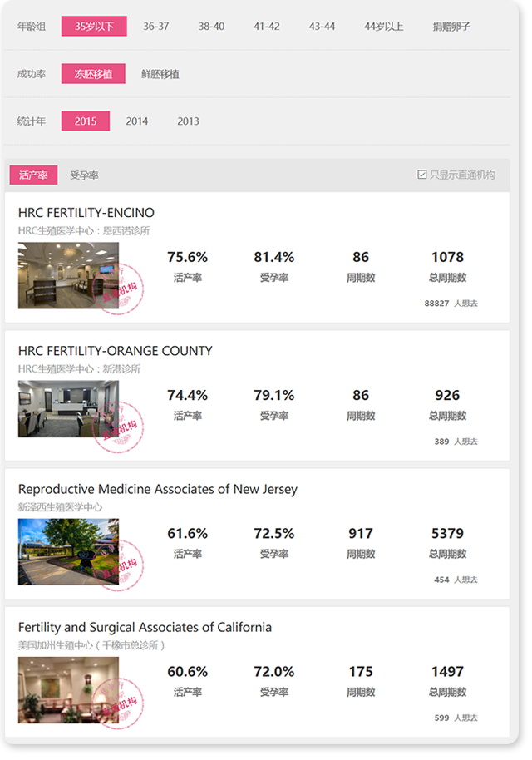This screenshot has width=532, height=760.
Task: Choose the 36-37 age group
Action: pyautogui.click(x=155, y=27)
